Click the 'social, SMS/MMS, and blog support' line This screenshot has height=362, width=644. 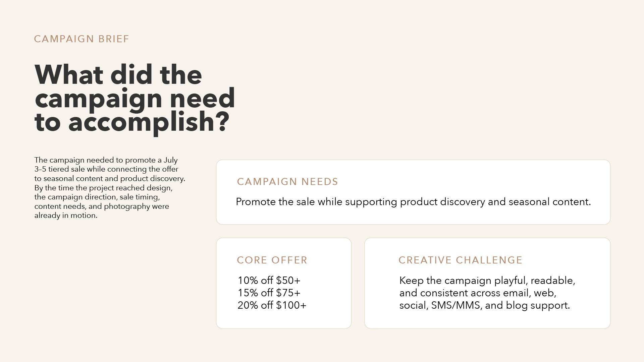(x=484, y=305)
